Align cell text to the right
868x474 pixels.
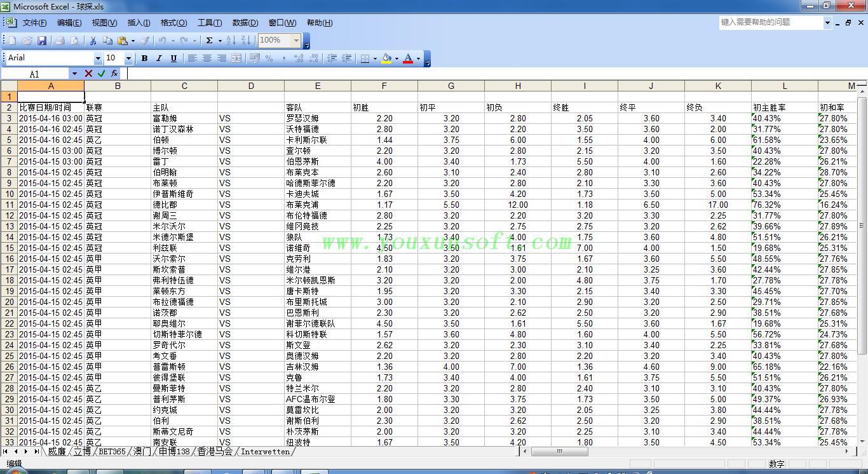pyautogui.click(x=222, y=58)
